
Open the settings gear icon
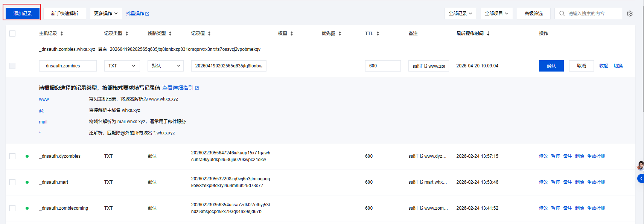(630, 14)
